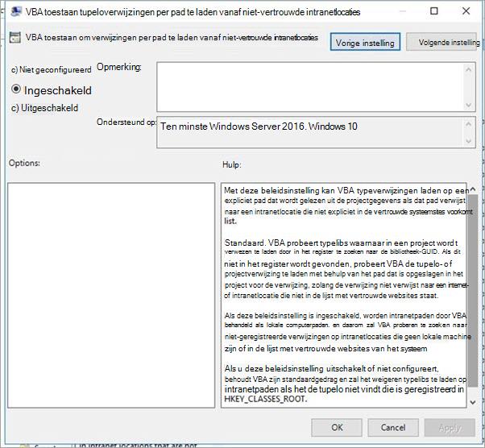Click the policy setting icon beside heading
Viewport: 485px width, 448px height.
click(x=15, y=37)
